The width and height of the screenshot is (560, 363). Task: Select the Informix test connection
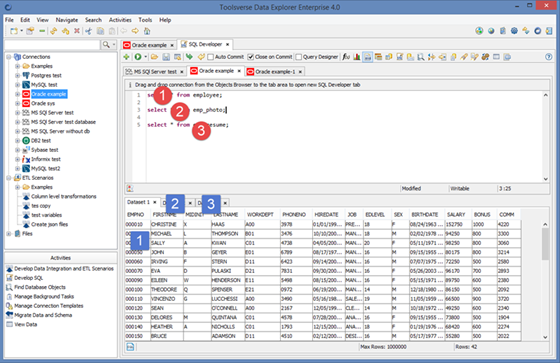46,159
